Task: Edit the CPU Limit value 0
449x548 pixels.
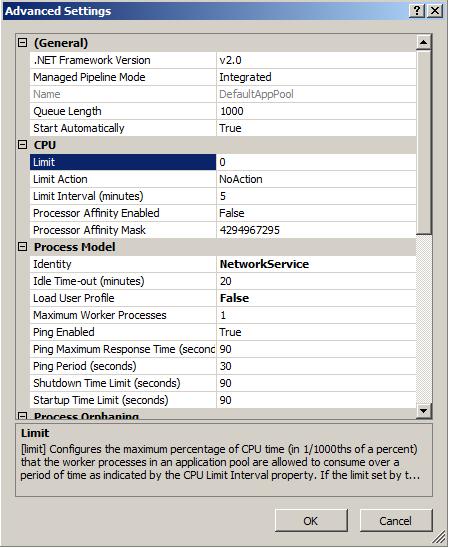Action: point(316,162)
